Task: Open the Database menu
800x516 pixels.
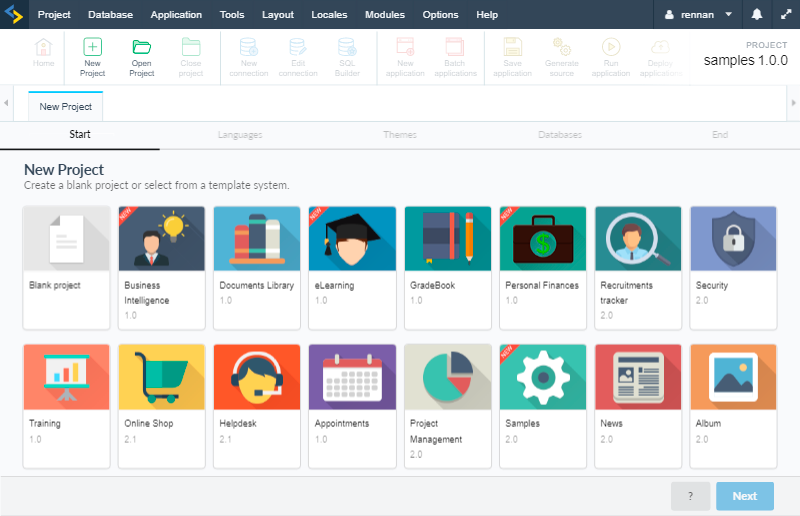Action: pos(109,15)
